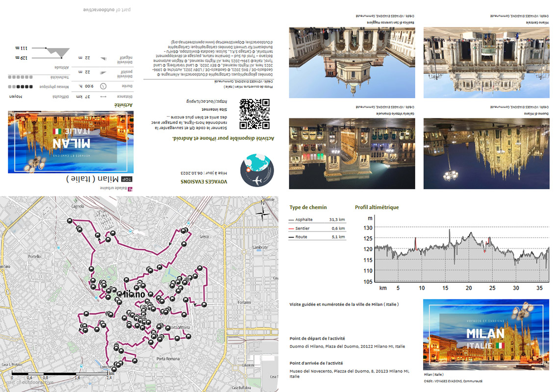Click the 130 value on the elevation axis
559x392 pixels.
(x=368, y=228)
